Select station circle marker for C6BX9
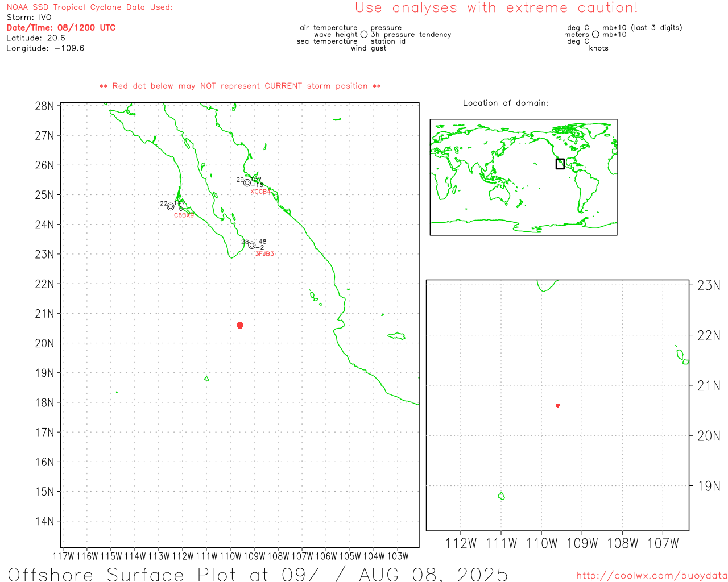The width and height of the screenshot is (728, 582). click(171, 206)
